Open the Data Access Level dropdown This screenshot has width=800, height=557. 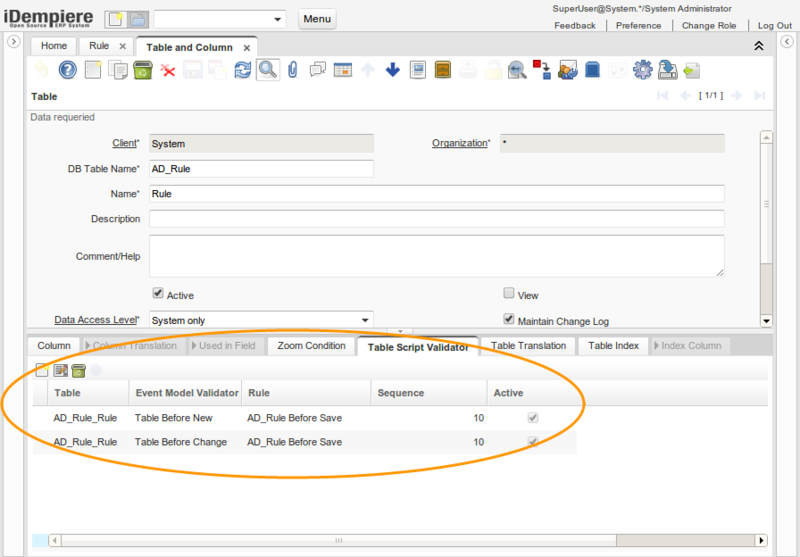(365, 320)
